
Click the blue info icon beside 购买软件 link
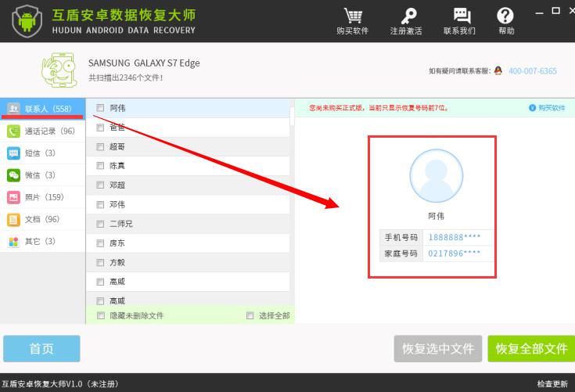click(532, 107)
